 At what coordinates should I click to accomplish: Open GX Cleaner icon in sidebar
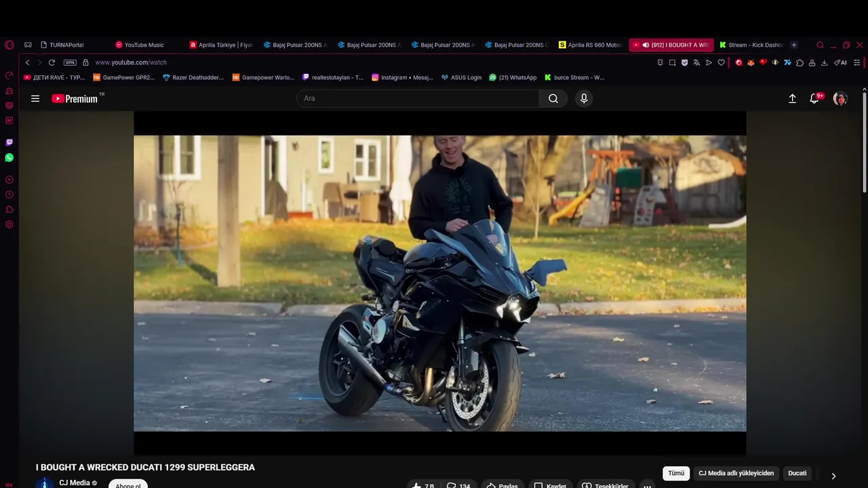[x=9, y=91]
